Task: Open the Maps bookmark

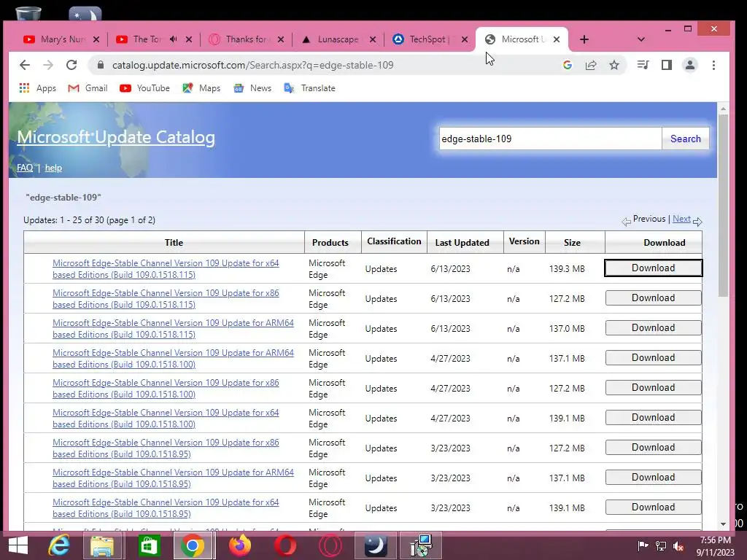Action: tap(201, 88)
